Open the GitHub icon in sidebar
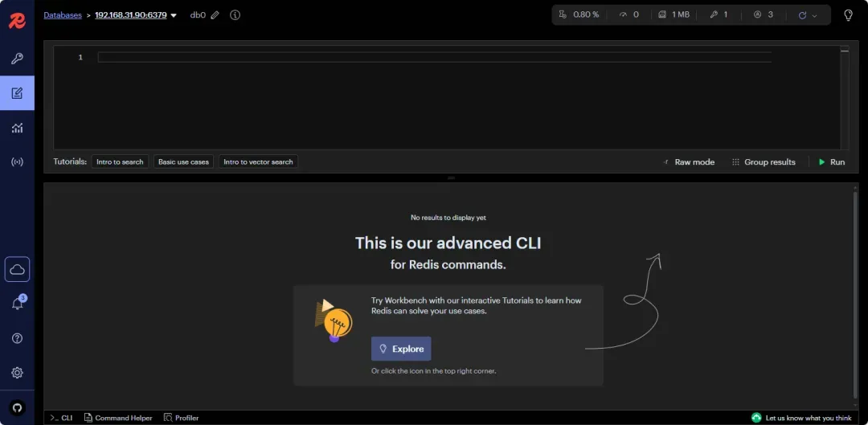 pos(17,408)
